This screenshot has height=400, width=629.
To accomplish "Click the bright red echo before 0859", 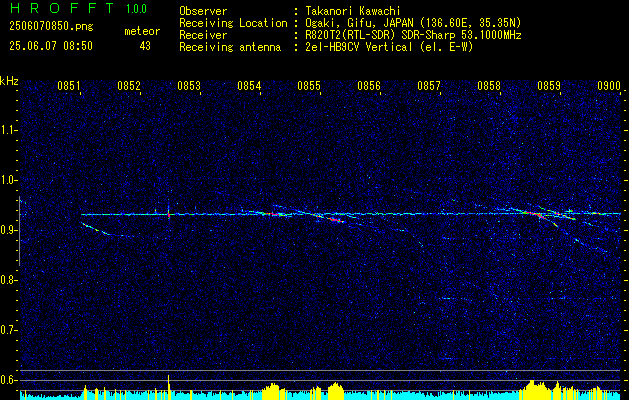I will (534, 214).
